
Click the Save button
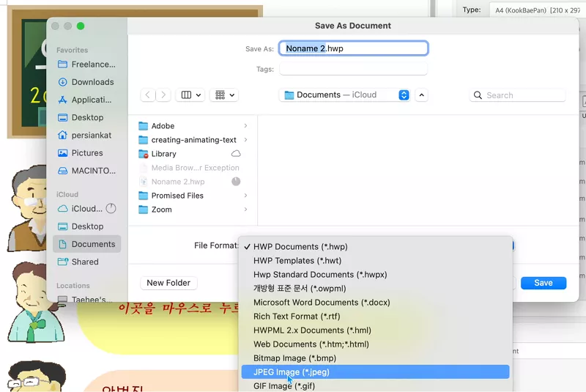tap(544, 283)
